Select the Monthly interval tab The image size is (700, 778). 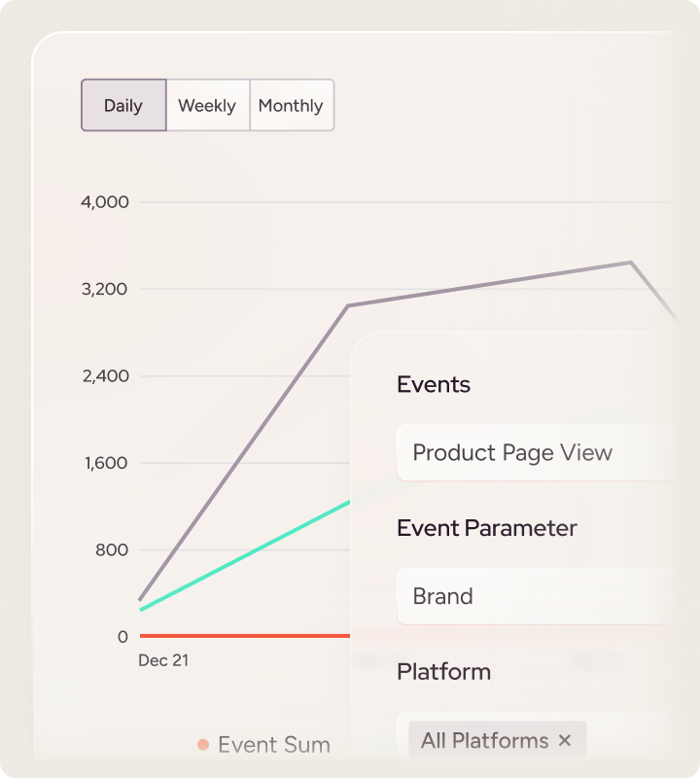(291, 105)
